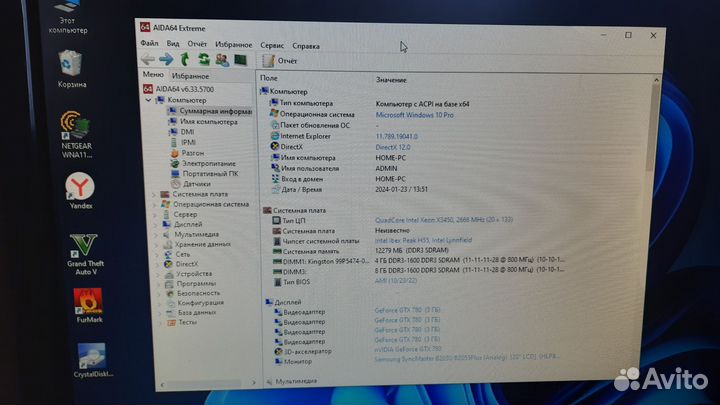Image resolution: width=720 pixels, height=405 pixels.
Task: Open the Сервис menu
Action: [x=271, y=45]
